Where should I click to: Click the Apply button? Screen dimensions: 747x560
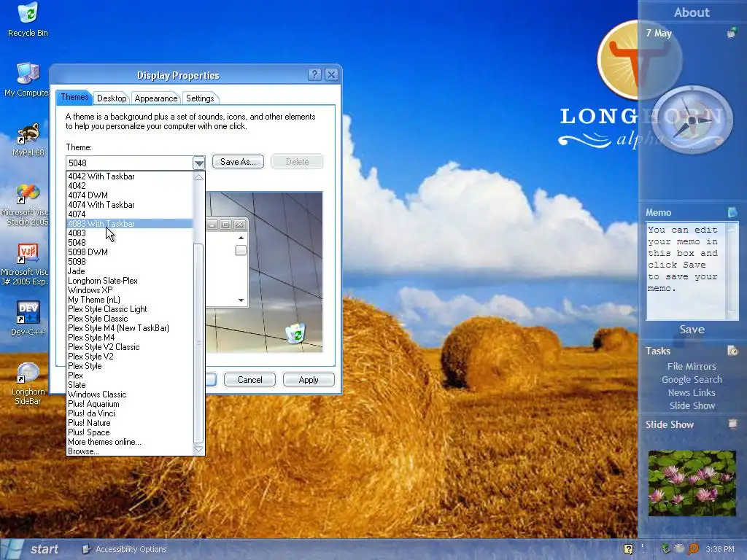pyautogui.click(x=309, y=379)
